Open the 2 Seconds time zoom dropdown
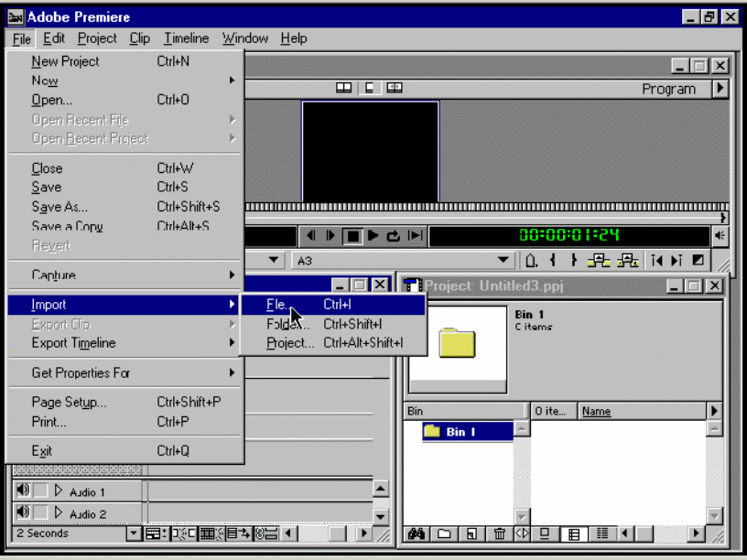The height and width of the screenshot is (560, 747). pos(134,533)
